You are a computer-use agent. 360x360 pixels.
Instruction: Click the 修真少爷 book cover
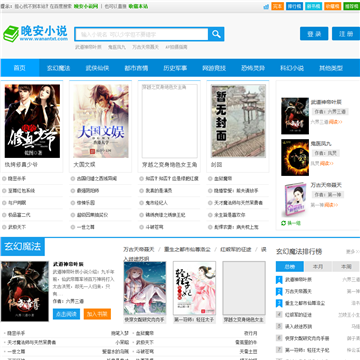point(32,121)
